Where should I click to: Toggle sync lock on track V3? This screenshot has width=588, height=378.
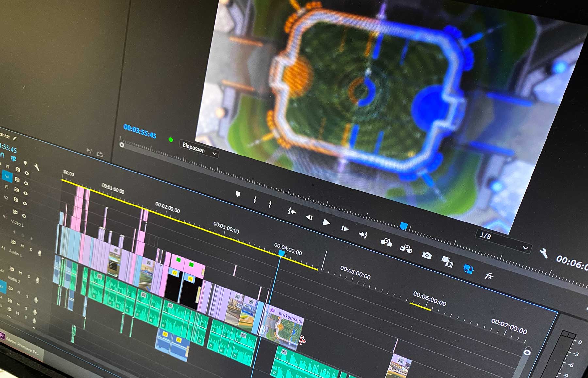pyautogui.click(x=16, y=189)
